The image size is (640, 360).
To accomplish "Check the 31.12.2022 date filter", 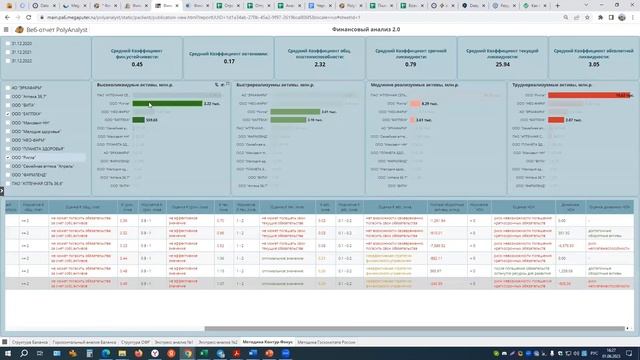I will [x=8, y=60].
